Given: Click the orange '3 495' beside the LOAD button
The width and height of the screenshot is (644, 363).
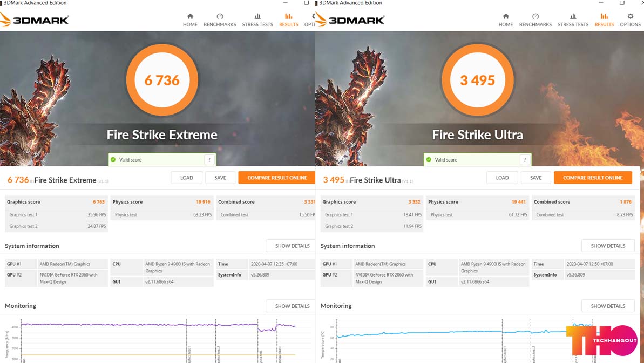Looking at the screenshot, I should tap(334, 180).
